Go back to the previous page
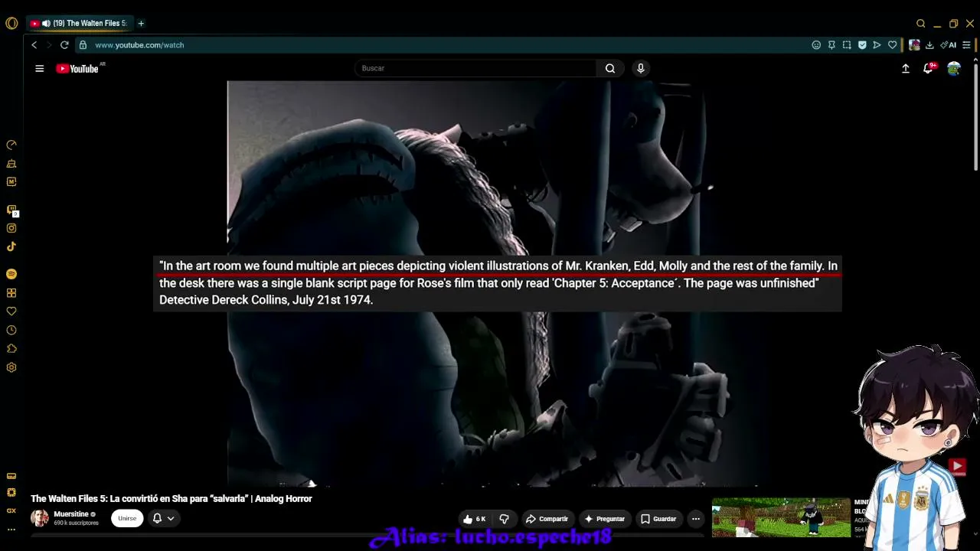This screenshot has width=980, height=551. (x=34, y=45)
